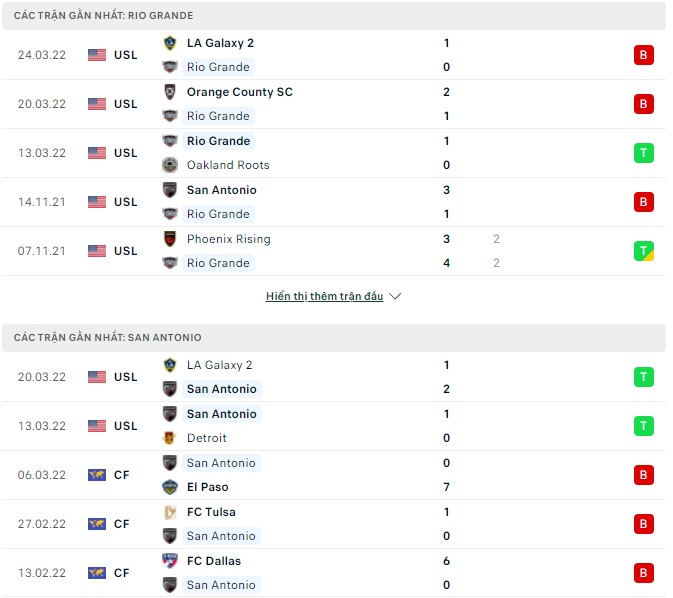Click the green T badge for the Phoenix Rising match
The height and width of the screenshot is (598, 673).
coord(643,251)
